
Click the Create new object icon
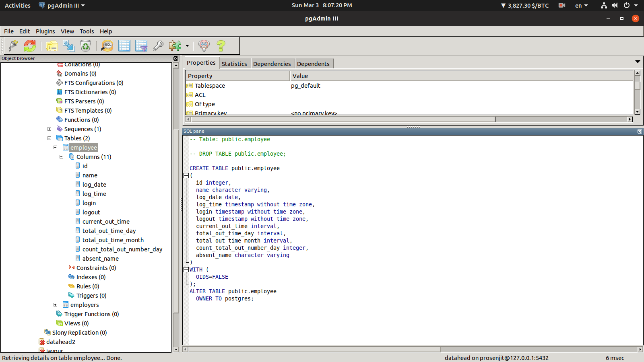tap(69, 46)
